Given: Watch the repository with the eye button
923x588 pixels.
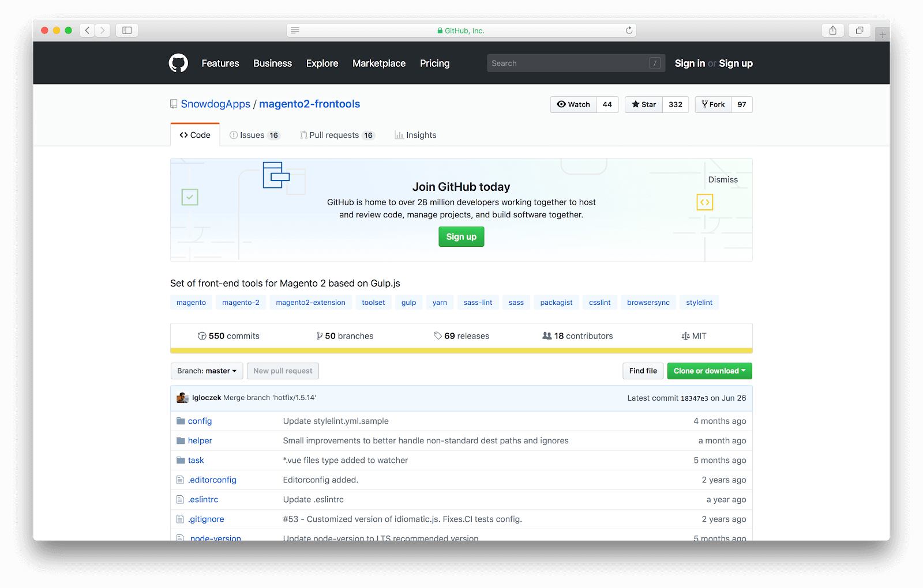Looking at the screenshot, I should tap(573, 104).
